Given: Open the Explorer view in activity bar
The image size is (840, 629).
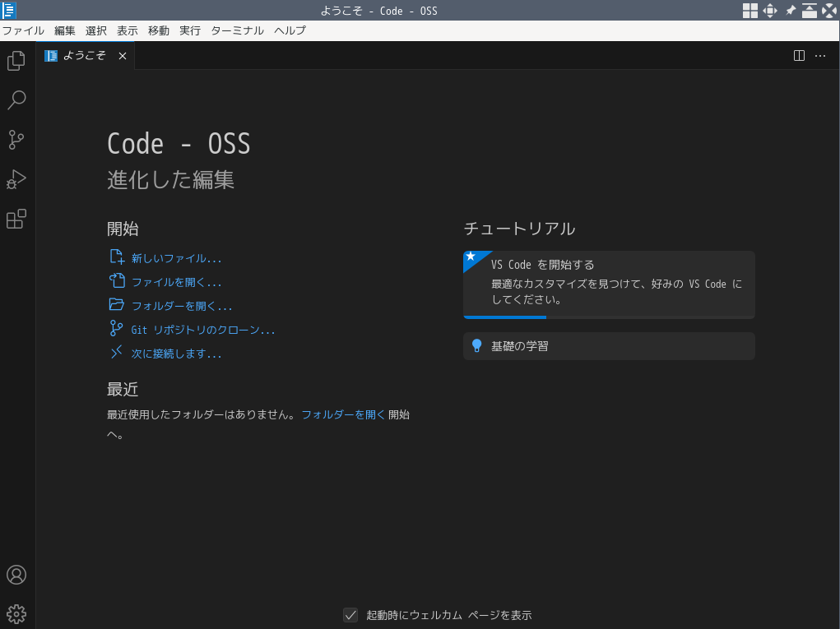Looking at the screenshot, I should pos(16,61).
